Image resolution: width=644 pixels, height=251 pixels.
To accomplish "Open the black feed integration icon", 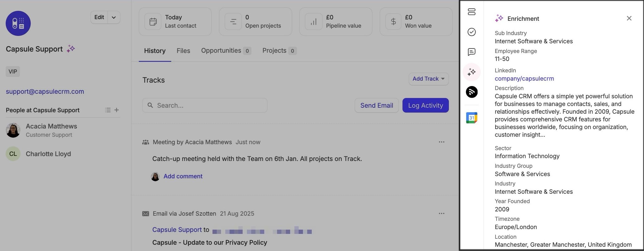I will [472, 92].
